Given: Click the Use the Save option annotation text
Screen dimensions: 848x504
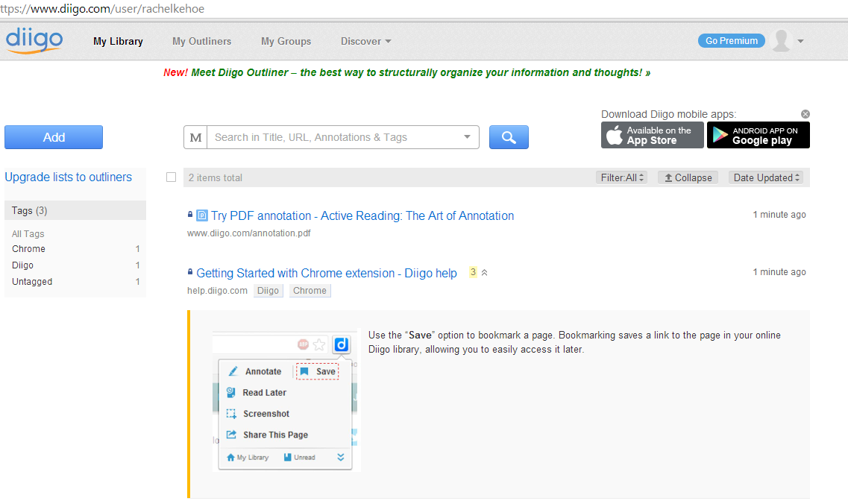Looking at the screenshot, I should pos(574,342).
